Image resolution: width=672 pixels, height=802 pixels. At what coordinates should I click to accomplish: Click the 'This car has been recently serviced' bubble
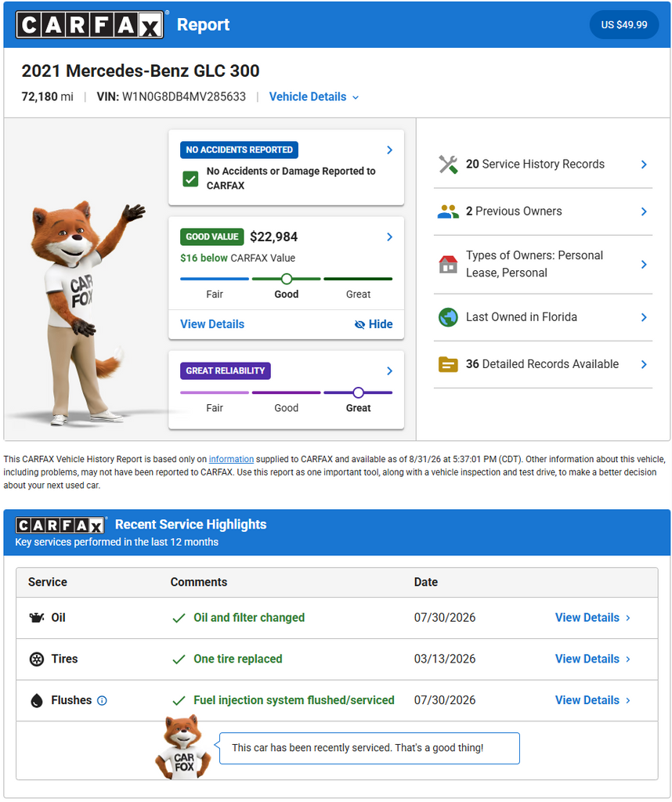pos(369,748)
